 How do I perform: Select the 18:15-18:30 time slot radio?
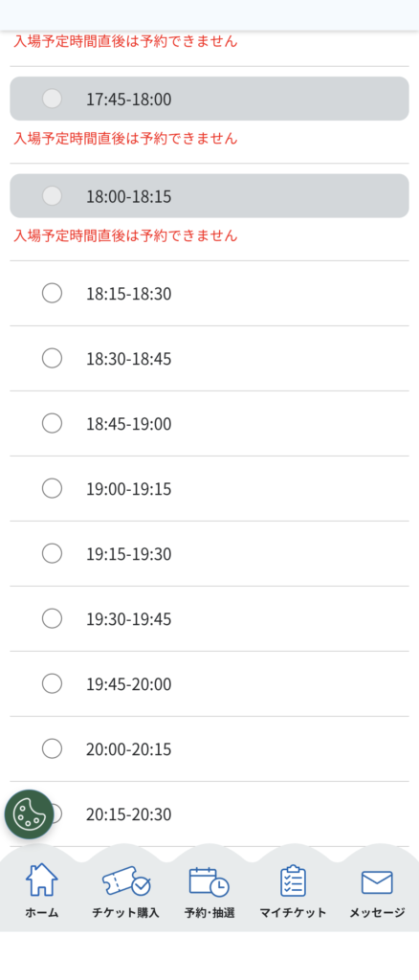tap(52, 293)
